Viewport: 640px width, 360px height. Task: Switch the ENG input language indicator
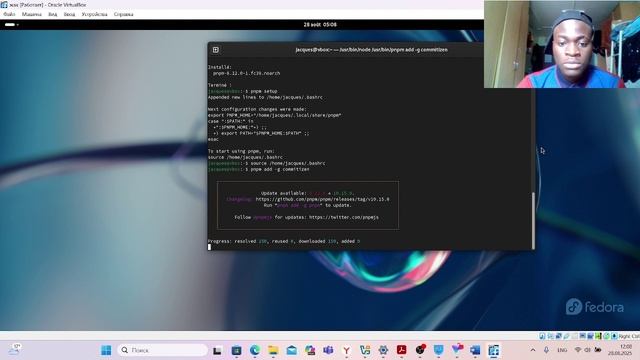point(562,350)
